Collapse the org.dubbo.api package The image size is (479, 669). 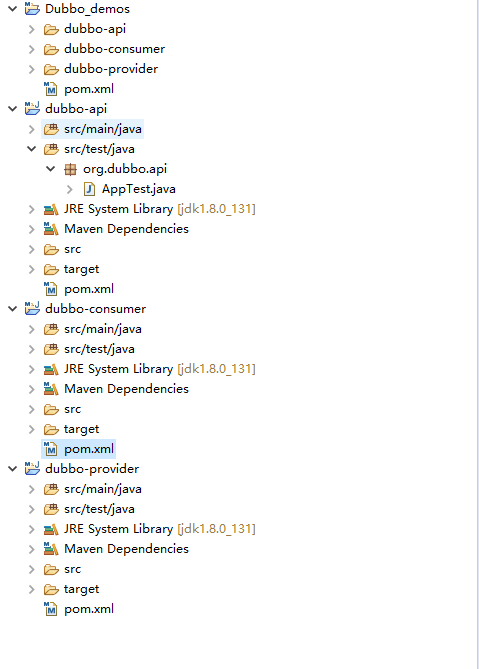click(50, 169)
